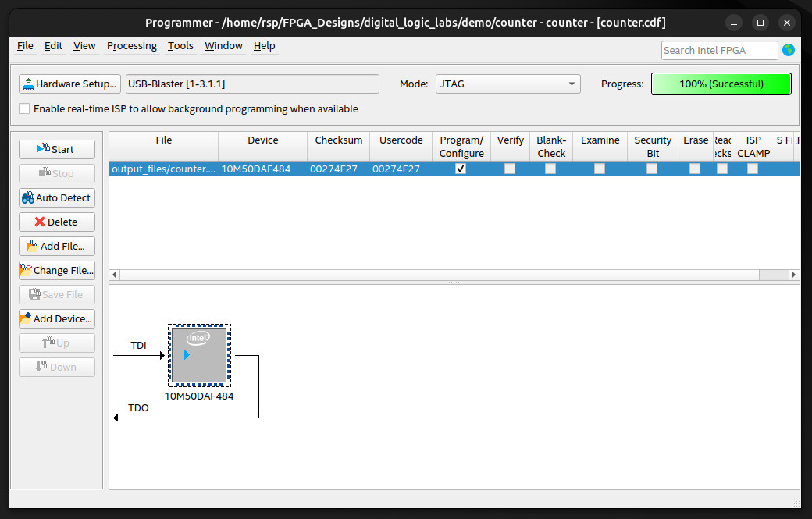Click the Delete button with red X
This screenshot has height=519, width=812.
[57, 222]
